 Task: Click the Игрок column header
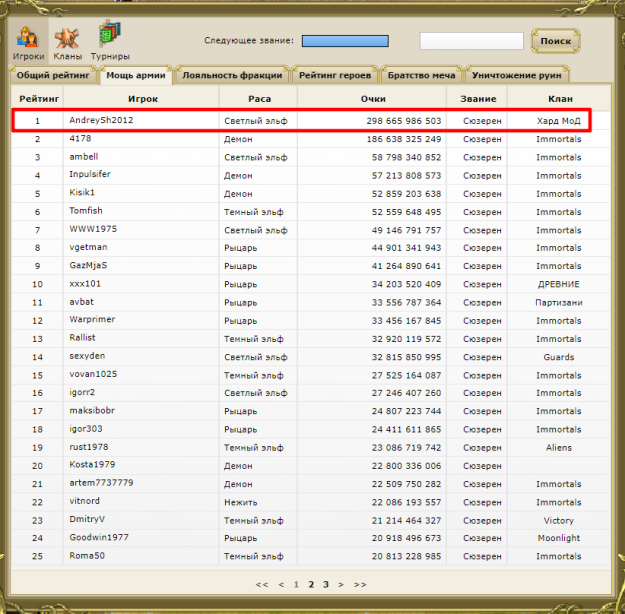coord(143,99)
